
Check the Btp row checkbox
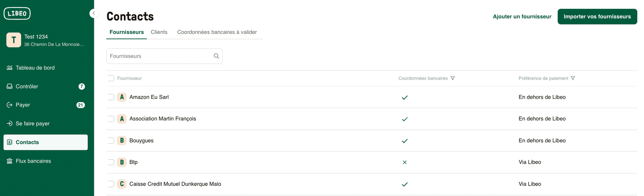click(111, 162)
